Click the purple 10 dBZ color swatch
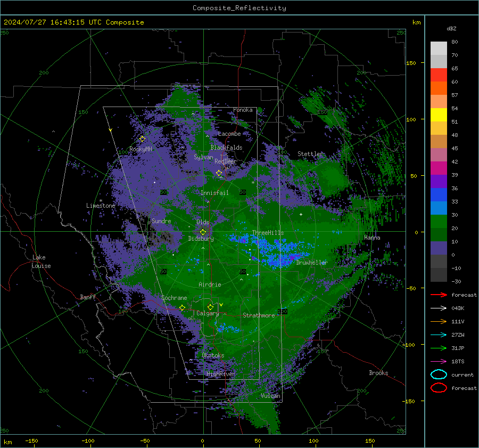Screen dimensions: 479x448 click(439, 248)
